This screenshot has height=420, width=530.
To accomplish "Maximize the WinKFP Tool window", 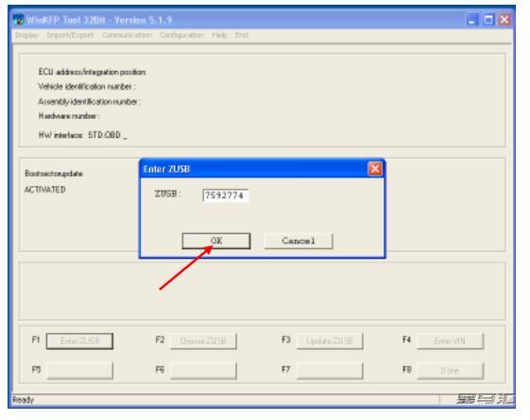I will pyautogui.click(x=488, y=20).
